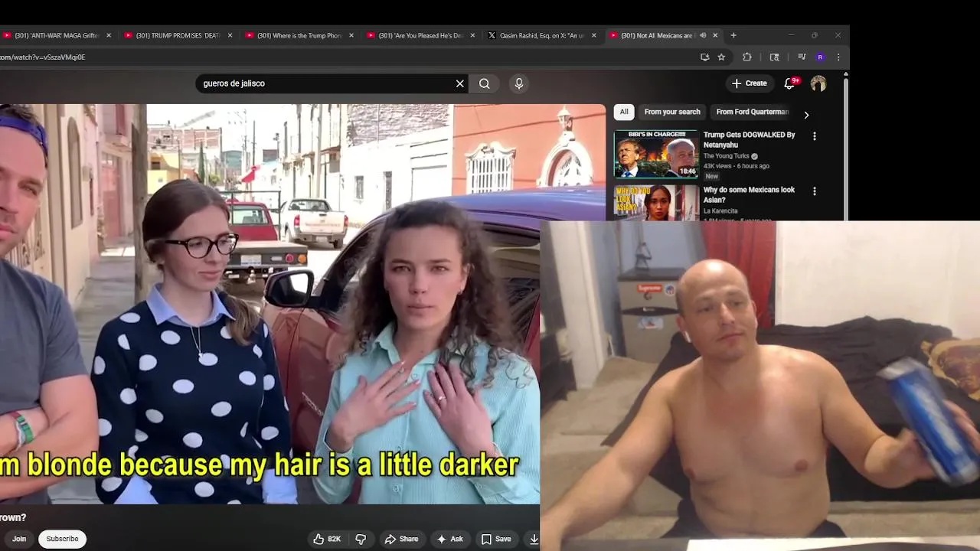Open the 'Why do some Mexicans look Asian' thumbnail

tap(656, 202)
